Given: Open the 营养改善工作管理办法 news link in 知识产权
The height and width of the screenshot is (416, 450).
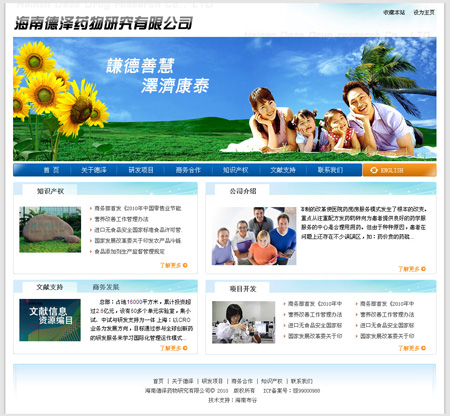Looking at the screenshot, I should coord(121,219).
